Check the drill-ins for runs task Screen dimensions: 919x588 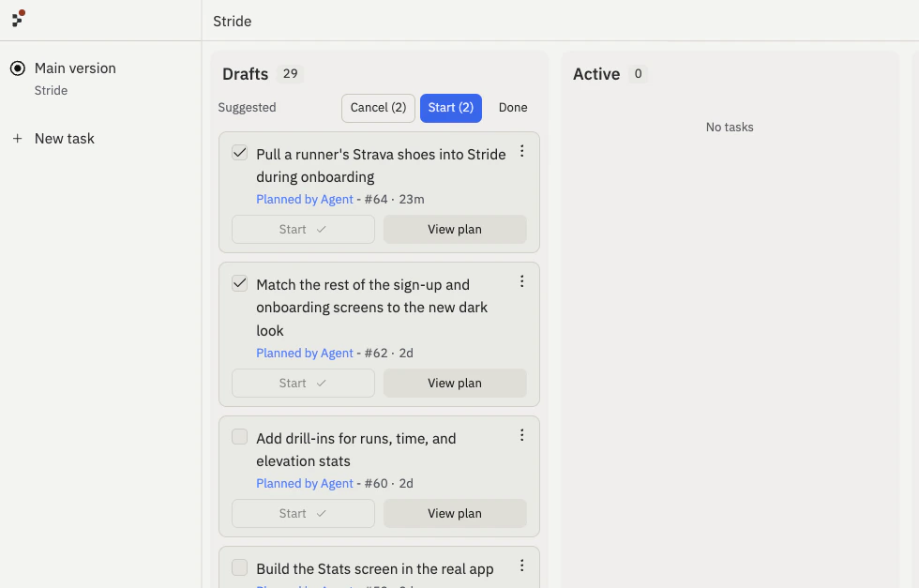[240, 437]
